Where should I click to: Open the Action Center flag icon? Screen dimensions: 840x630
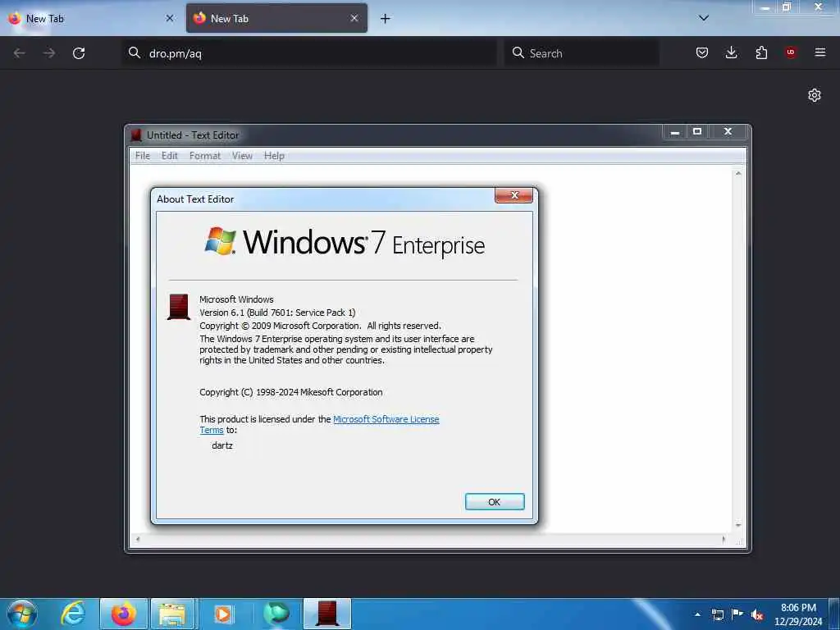pos(737,614)
